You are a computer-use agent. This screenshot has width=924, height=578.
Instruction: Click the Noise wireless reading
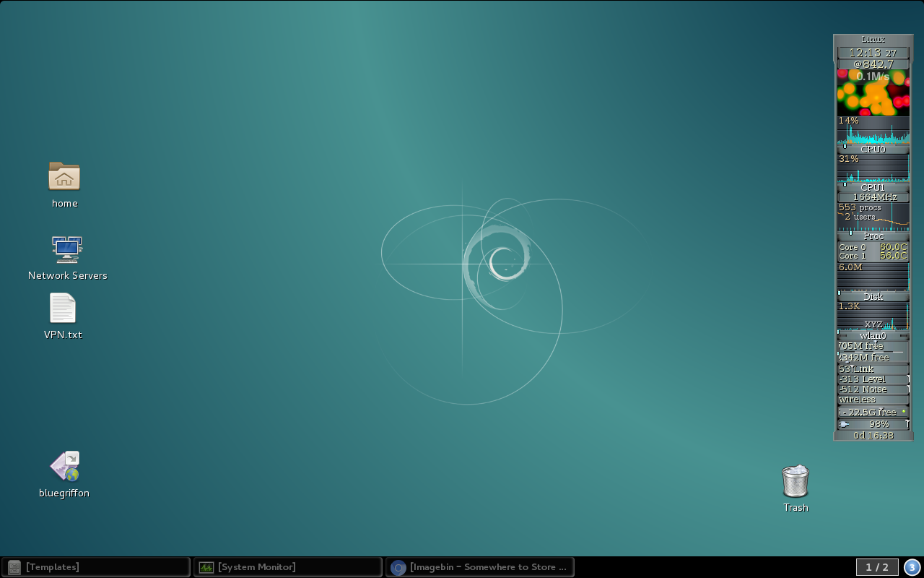873,389
